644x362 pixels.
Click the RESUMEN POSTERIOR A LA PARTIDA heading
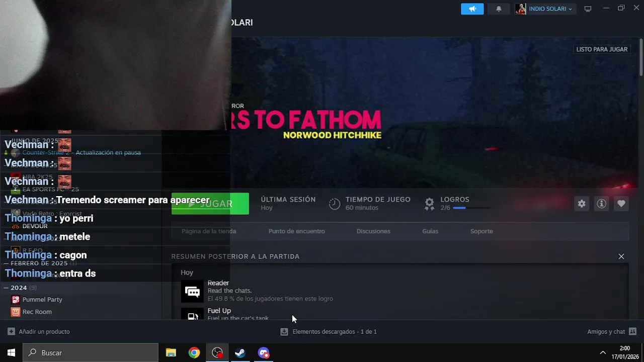click(x=235, y=256)
